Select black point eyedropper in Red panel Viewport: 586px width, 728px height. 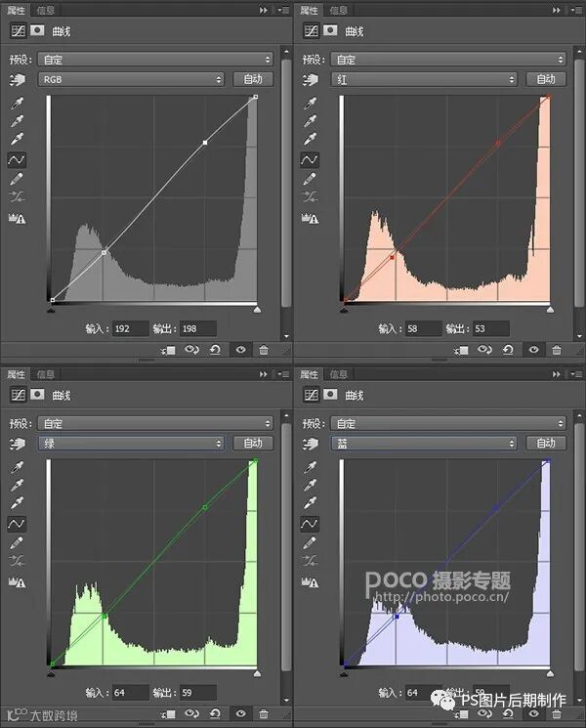310,103
